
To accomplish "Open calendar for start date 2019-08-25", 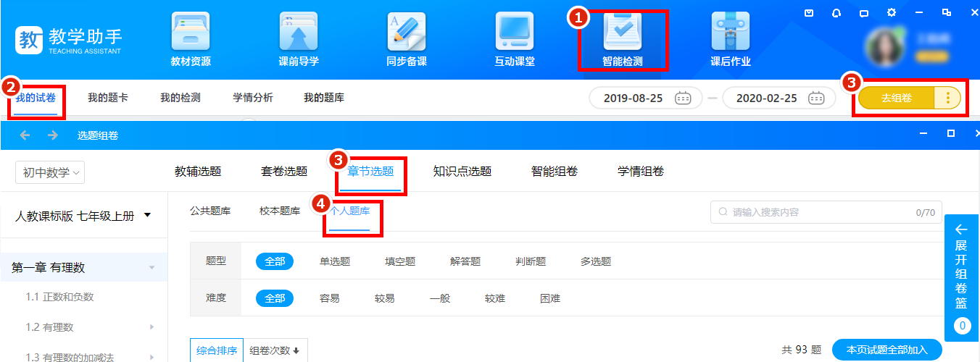I will coord(682,98).
